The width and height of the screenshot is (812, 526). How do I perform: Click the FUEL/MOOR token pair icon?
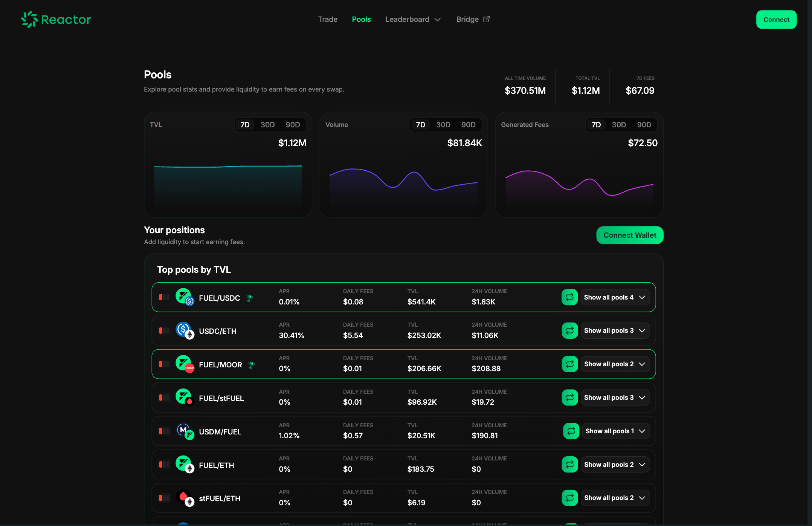(x=185, y=364)
